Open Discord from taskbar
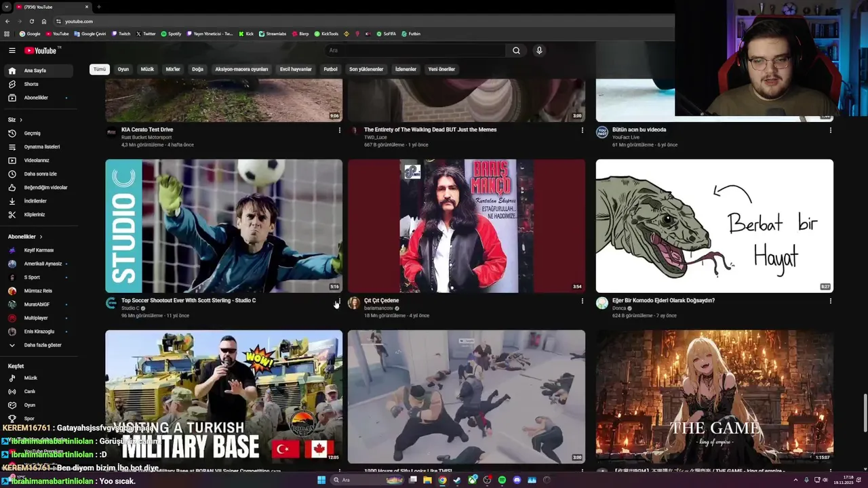Viewport: 868px width, 488px height. pos(517,480)
